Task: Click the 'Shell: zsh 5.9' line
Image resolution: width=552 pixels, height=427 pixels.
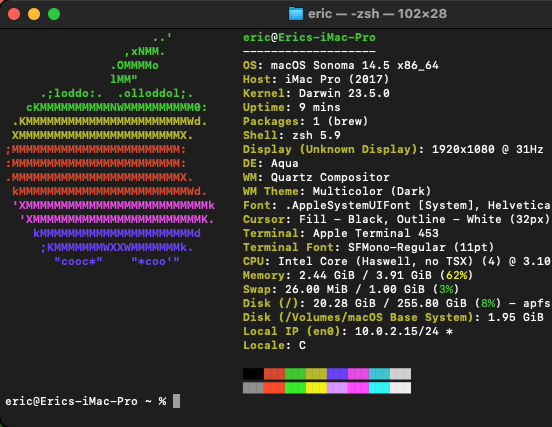Action: click(292, 135)
